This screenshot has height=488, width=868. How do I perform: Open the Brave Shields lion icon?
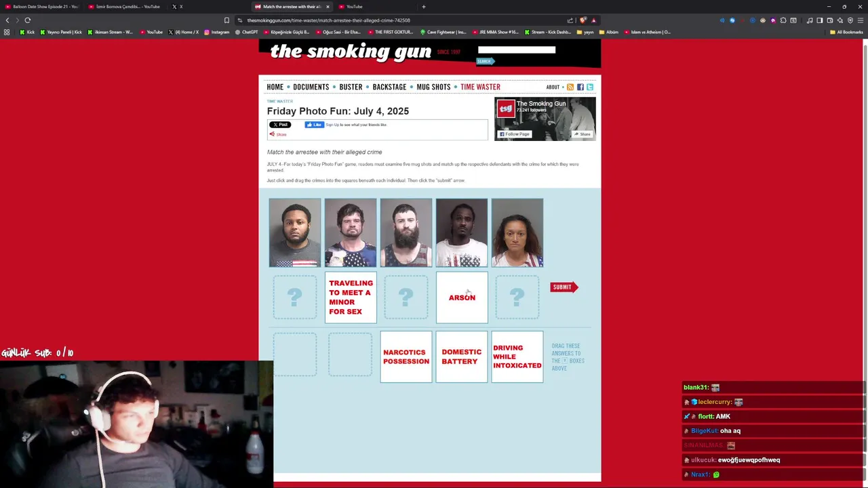(583, 20)
